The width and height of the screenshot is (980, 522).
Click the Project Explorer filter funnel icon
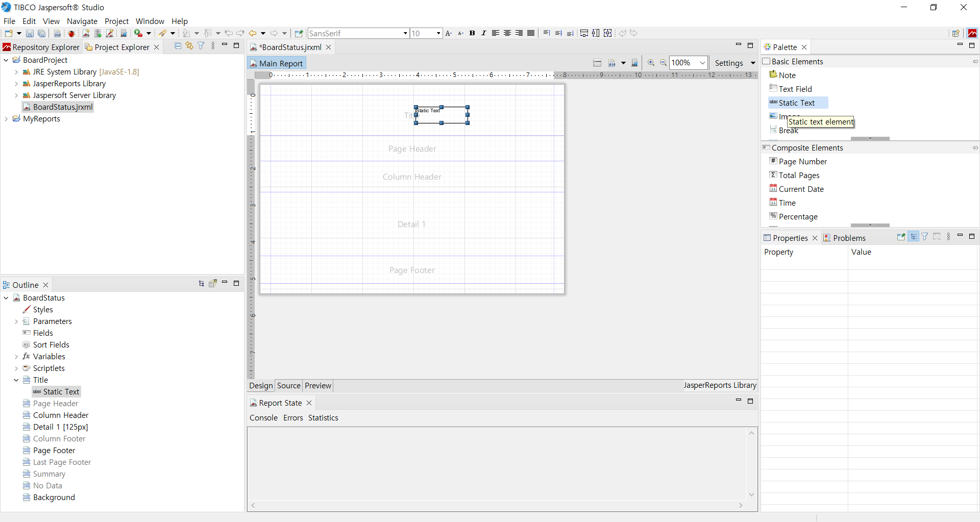click(x=201, y=46)
